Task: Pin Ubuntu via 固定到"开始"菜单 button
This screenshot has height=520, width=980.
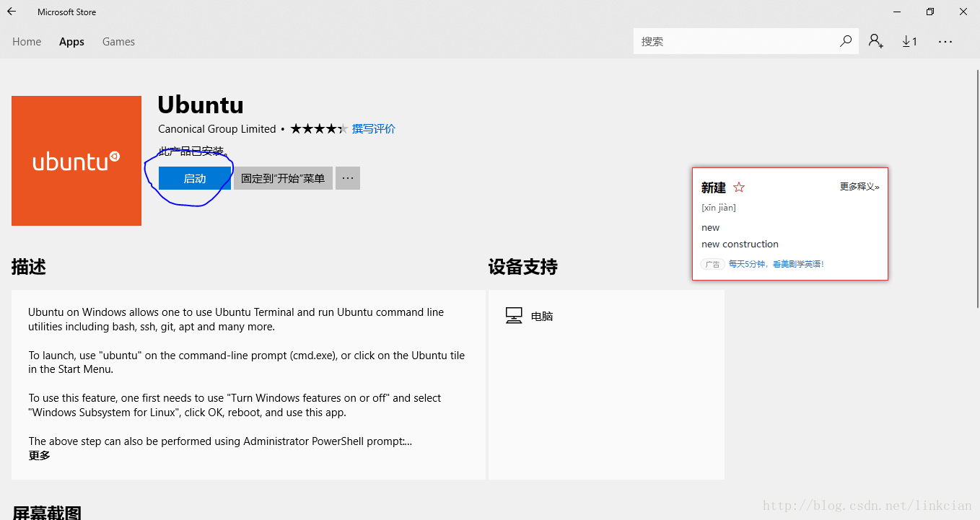Action: [x=283, y=178]
